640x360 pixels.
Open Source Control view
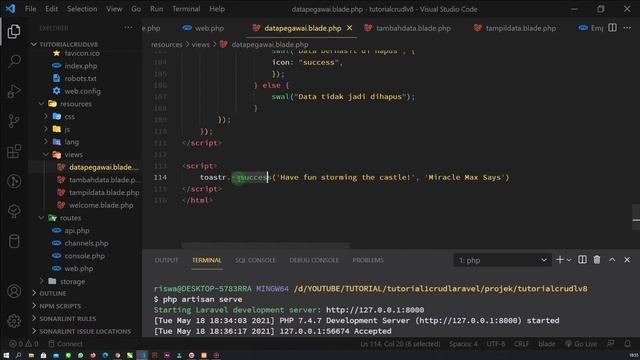pyautogui.click(x=14, y=121)
